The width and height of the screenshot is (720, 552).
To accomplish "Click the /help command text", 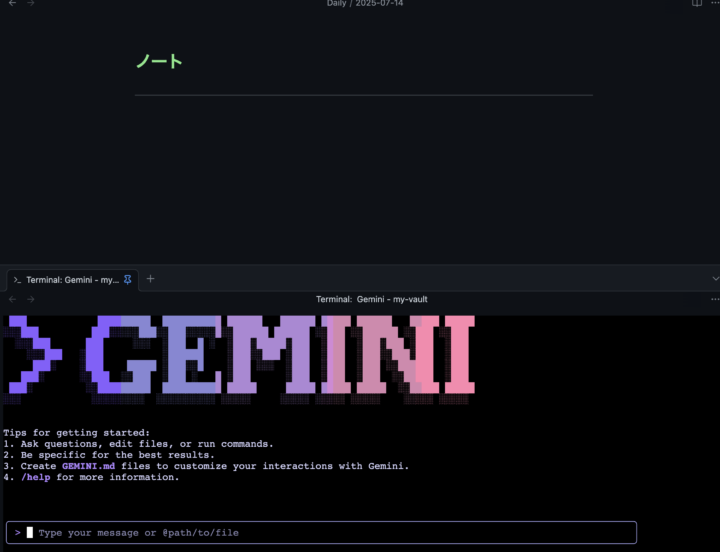I will pos(35,477).
